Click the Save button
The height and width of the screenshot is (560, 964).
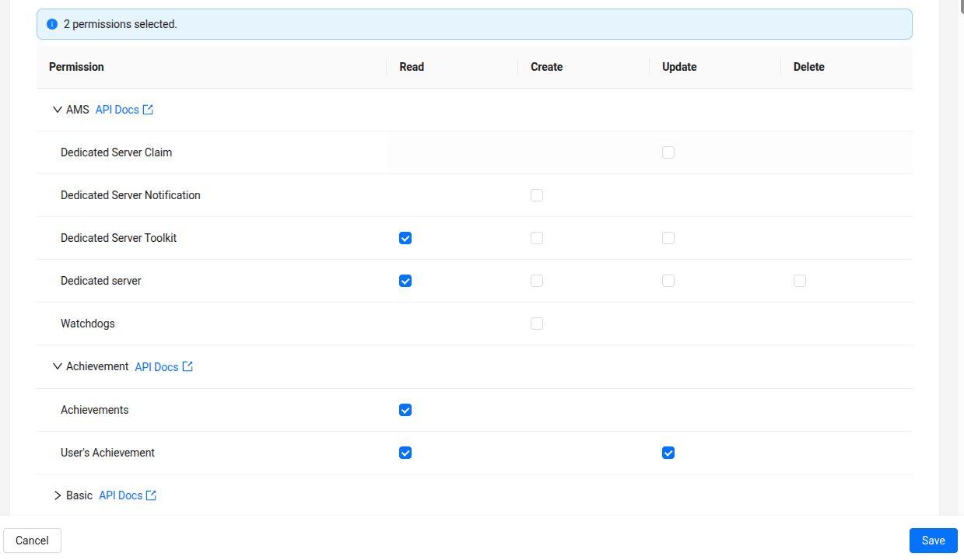pyautogui.click(x=933, y=540)
